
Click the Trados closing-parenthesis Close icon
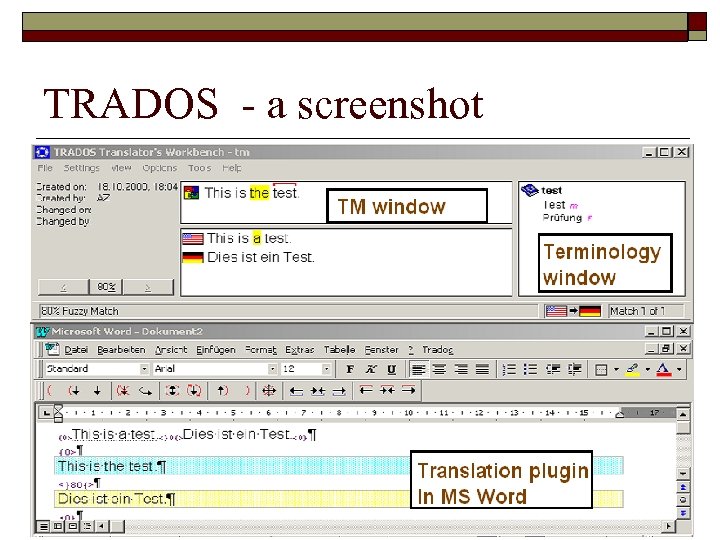247,391
